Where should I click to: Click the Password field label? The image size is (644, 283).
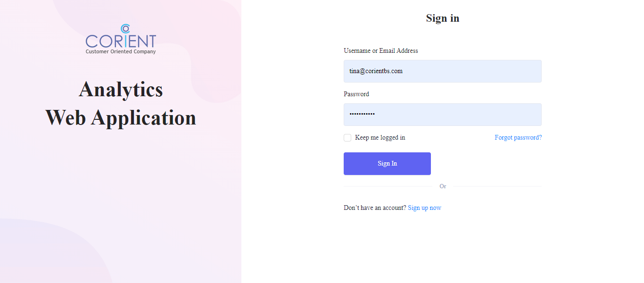click(356, 94)
